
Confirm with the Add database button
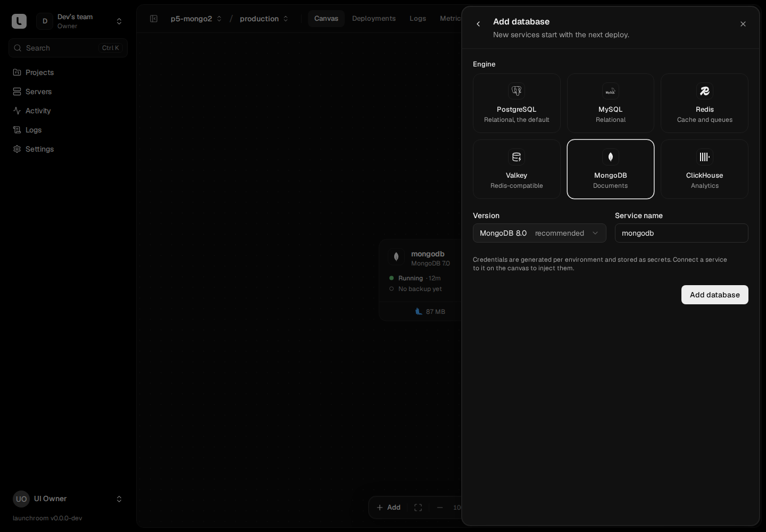715,295
